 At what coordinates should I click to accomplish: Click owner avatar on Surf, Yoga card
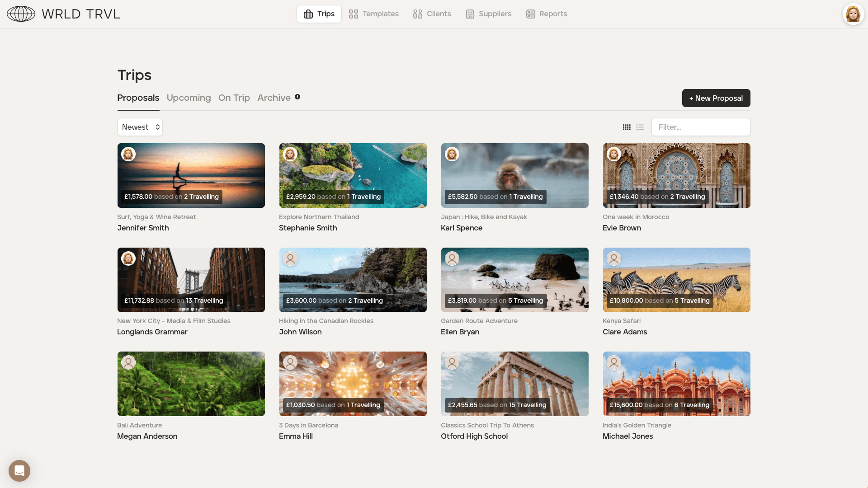[128, 154]
